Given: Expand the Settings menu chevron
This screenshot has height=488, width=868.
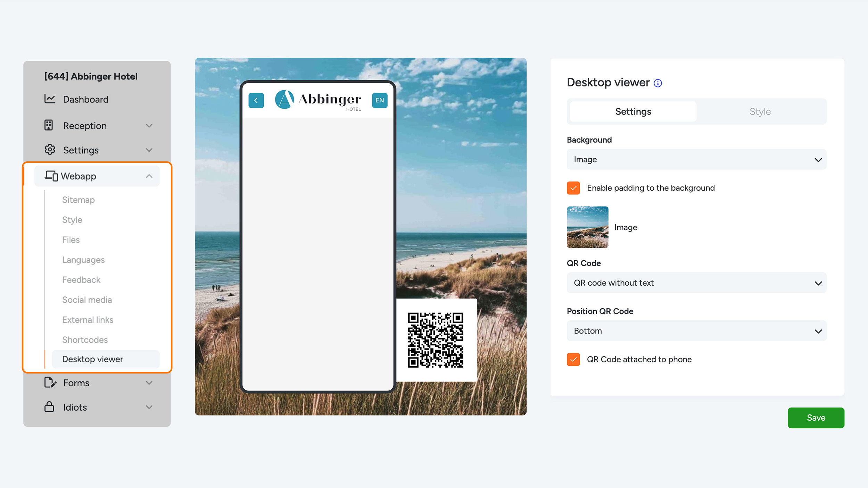Looking at the screenshot, I should click(149, 150).
